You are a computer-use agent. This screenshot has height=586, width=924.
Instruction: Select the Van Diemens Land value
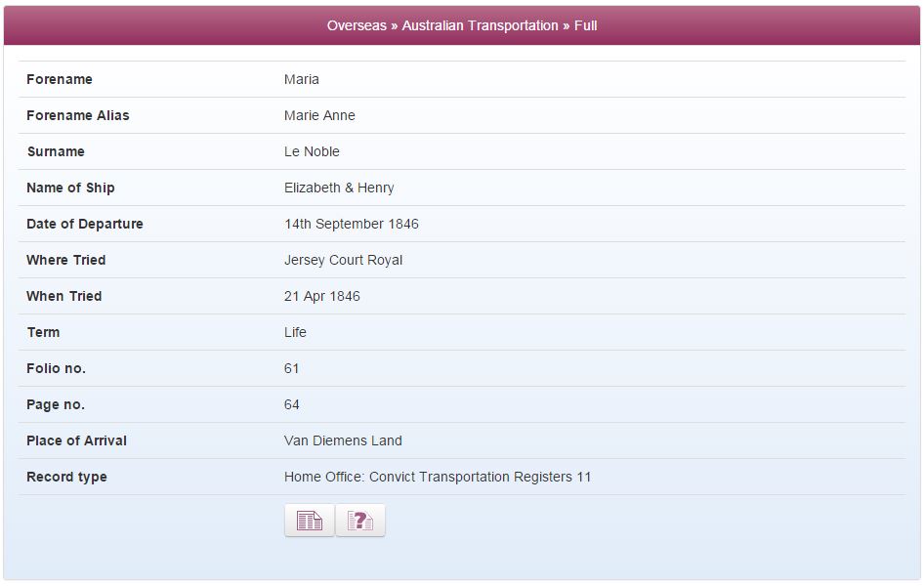point(343,440)
